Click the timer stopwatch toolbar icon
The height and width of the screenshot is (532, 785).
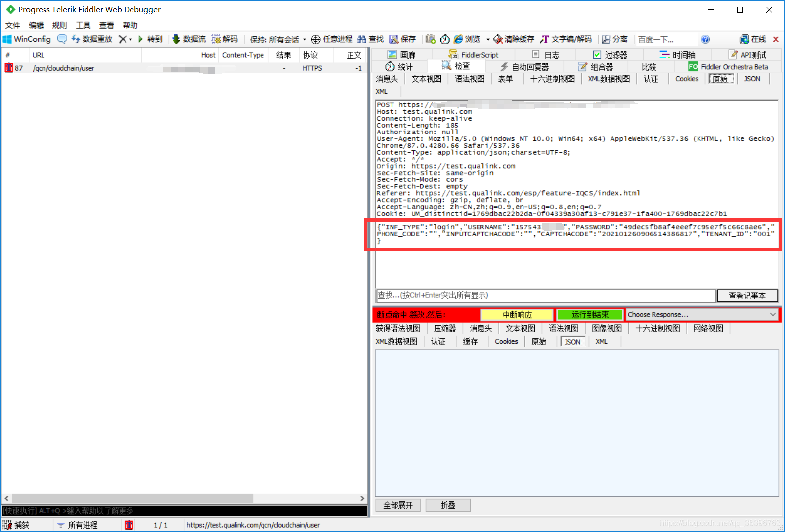pos(445,39)
